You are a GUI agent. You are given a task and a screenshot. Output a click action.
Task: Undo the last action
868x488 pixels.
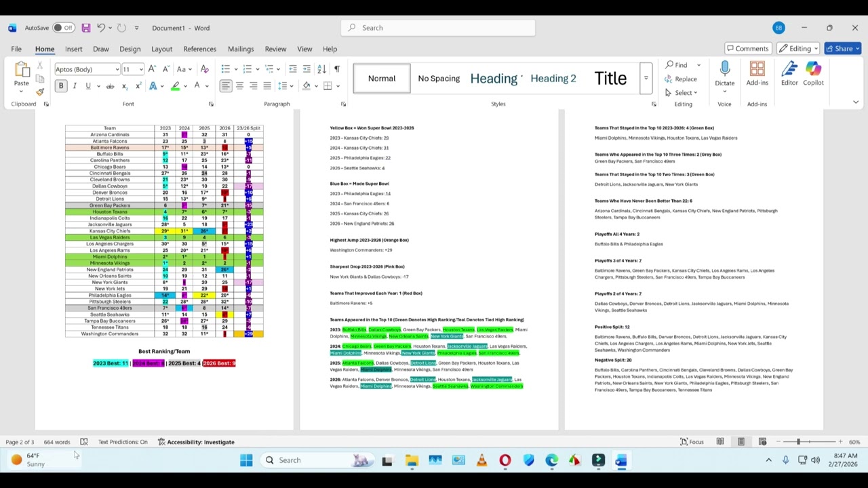[100, 28]
